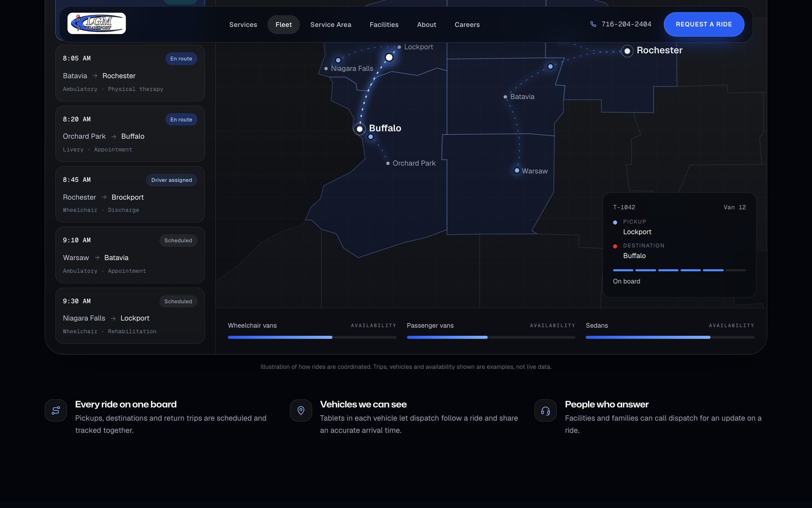Click the "T-1042" trip ID

(x=624, y=207)
